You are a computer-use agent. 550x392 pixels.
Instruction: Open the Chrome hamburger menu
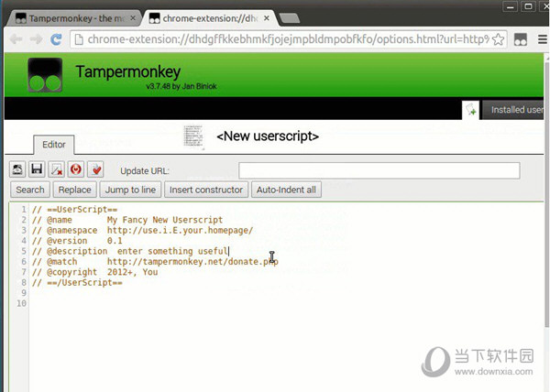click(x=543, y=39)
